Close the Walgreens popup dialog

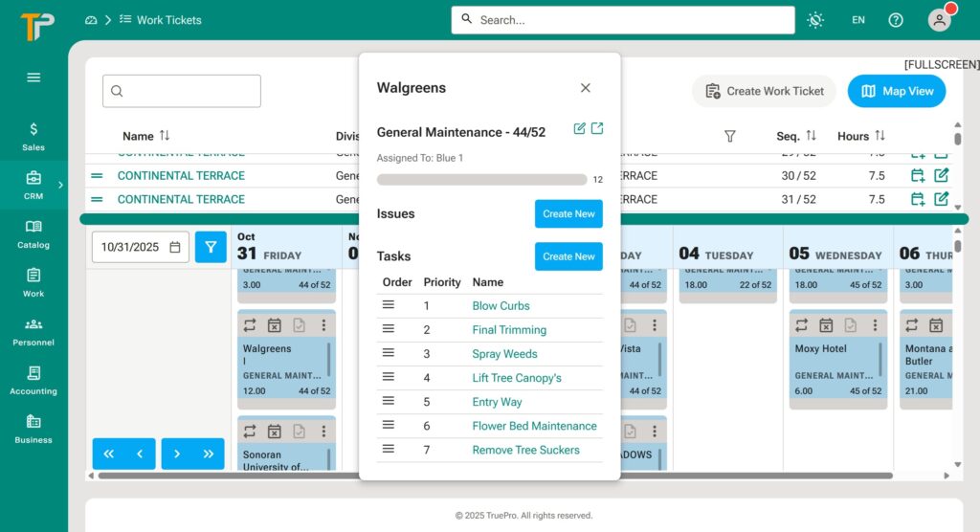[586, 88]
